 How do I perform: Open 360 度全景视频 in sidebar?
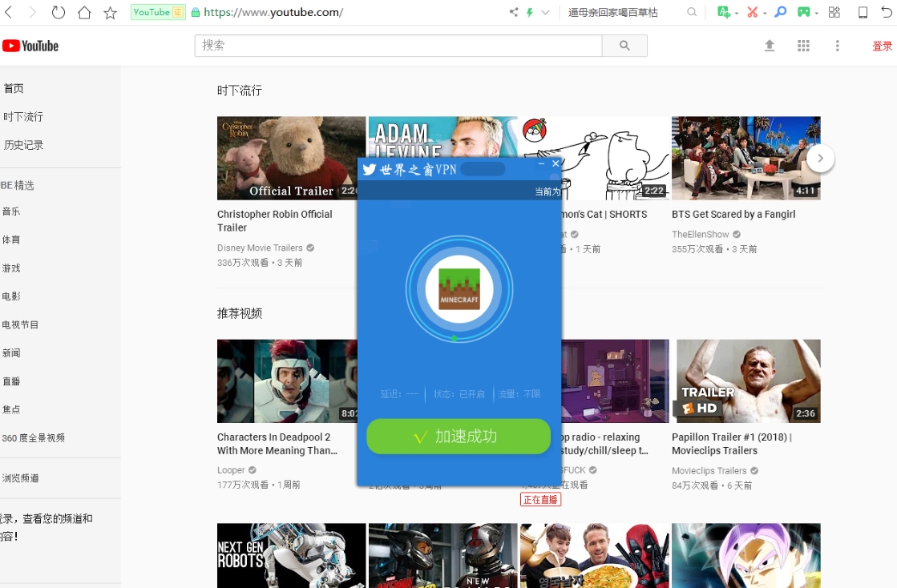click(x=33, y=437)
